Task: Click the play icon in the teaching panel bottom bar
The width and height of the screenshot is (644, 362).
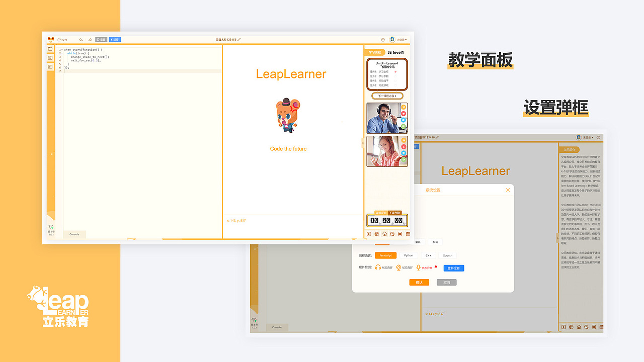Action: (x=369, y=234)
